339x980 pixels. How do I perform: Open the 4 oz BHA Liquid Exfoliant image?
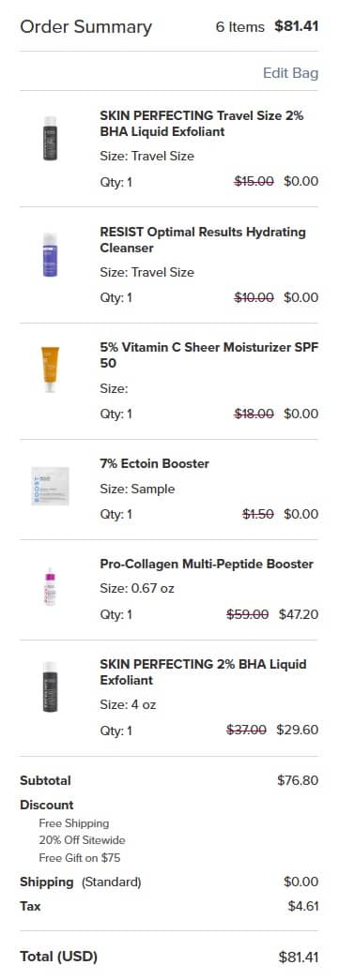tap(50, 686)
